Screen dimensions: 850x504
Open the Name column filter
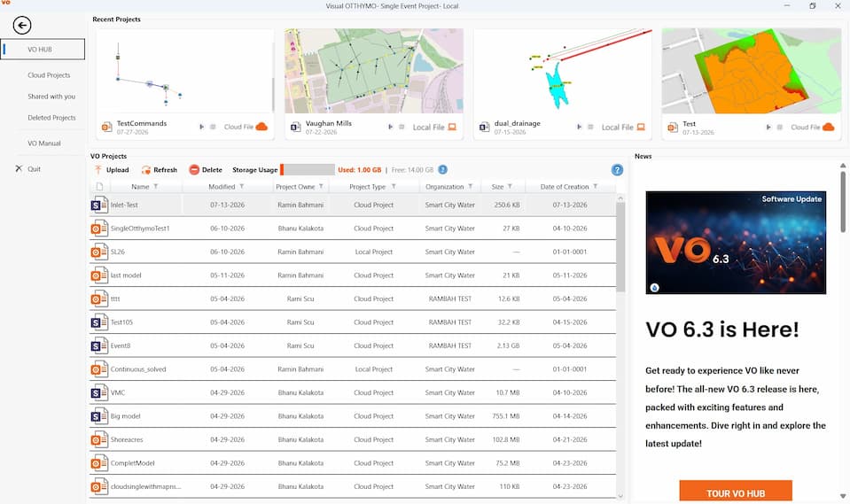(156, 186)
